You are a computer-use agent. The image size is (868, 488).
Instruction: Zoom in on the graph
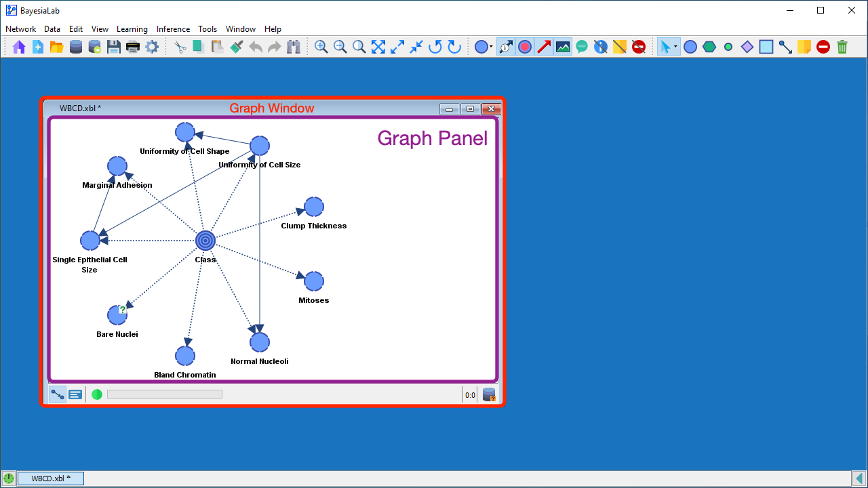[321, 47]
